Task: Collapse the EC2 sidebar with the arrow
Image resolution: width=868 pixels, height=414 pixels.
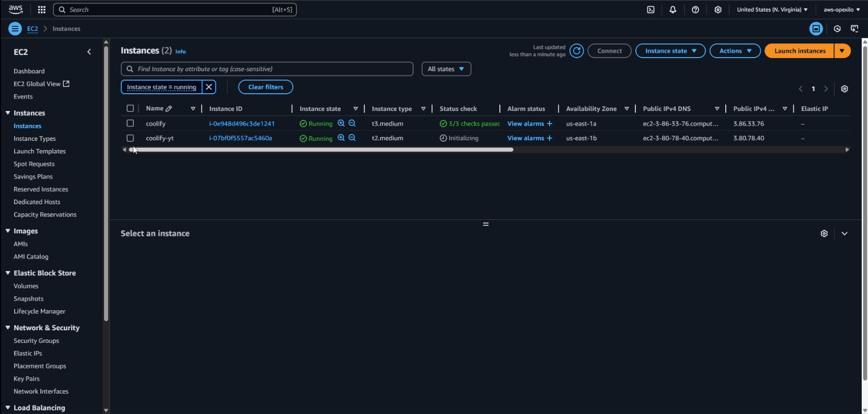Action: tap(89, 52)
